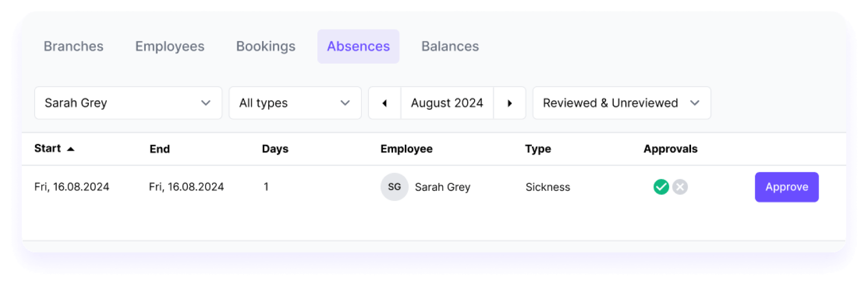Open the Balances tab

click(450, 46)
